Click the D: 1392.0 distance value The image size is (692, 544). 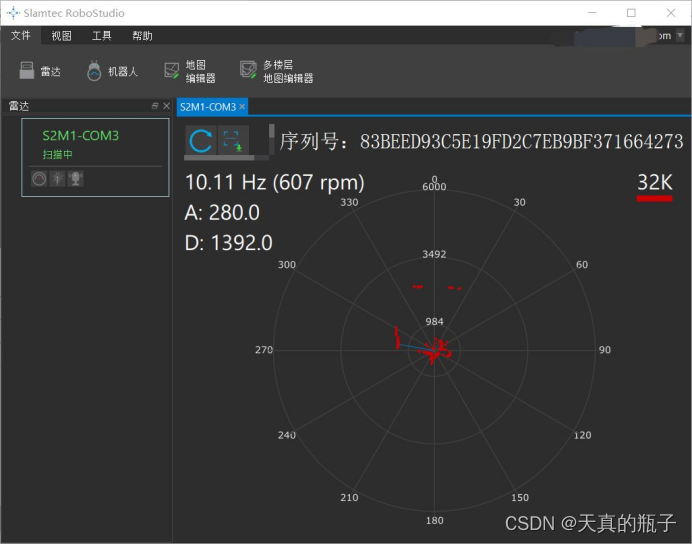pyautogui.click(x=229, y=243)
